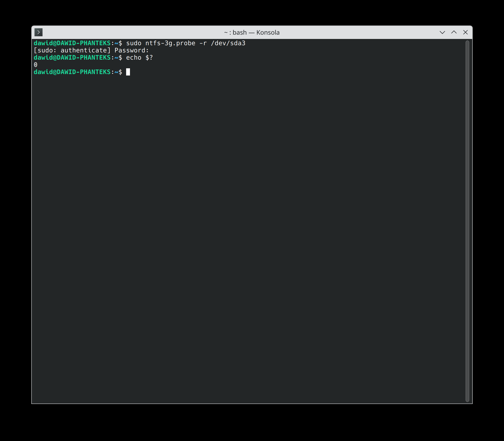Click the '0' exit code output

36,65
